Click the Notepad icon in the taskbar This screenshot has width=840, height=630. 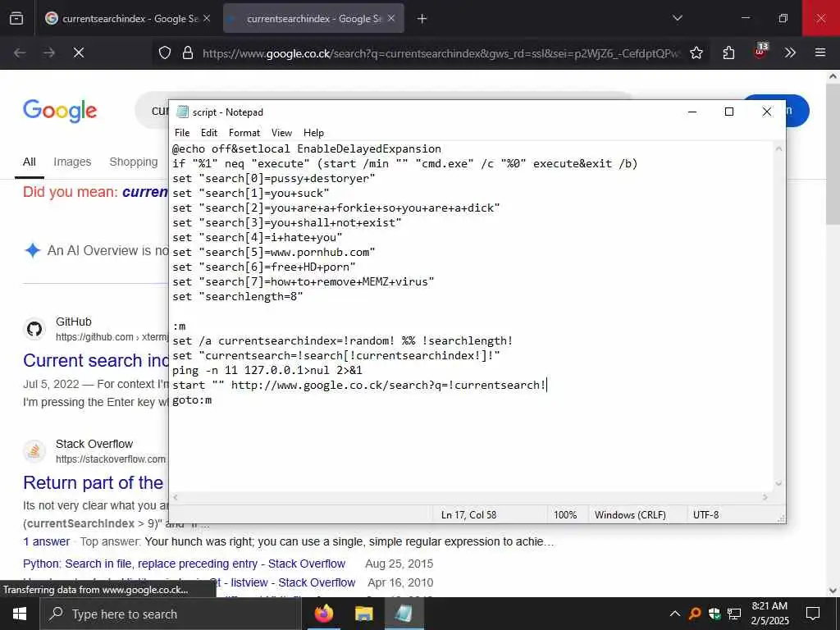click(x=404, y=614)
